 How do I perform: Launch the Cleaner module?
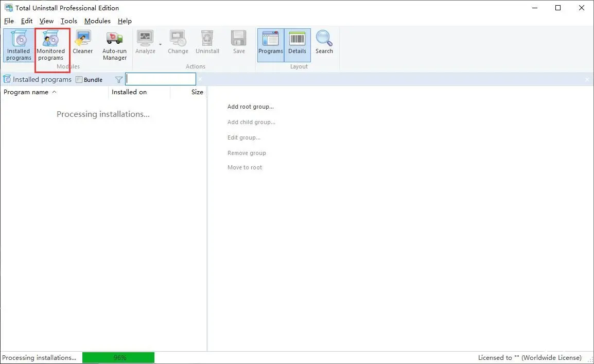point(82,42)
